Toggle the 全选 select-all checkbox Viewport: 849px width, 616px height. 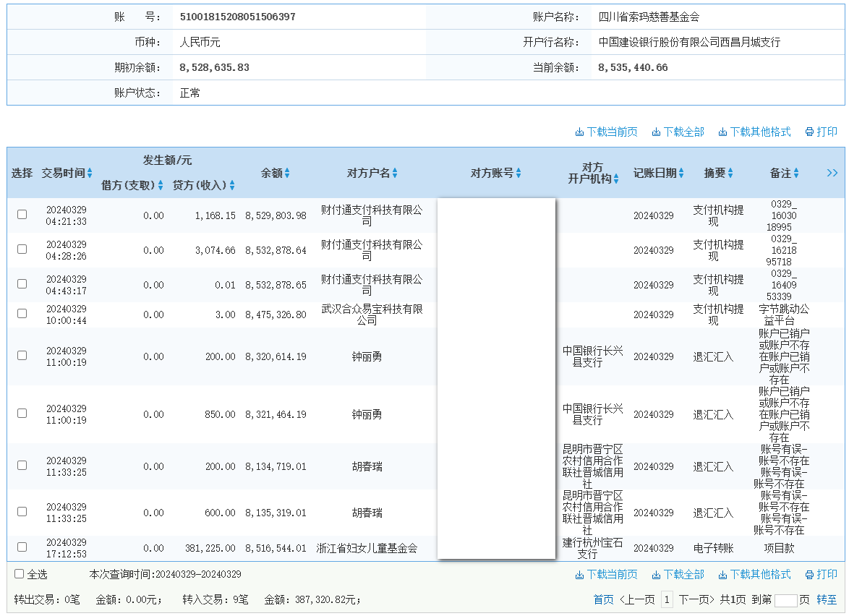coord(19,574)
